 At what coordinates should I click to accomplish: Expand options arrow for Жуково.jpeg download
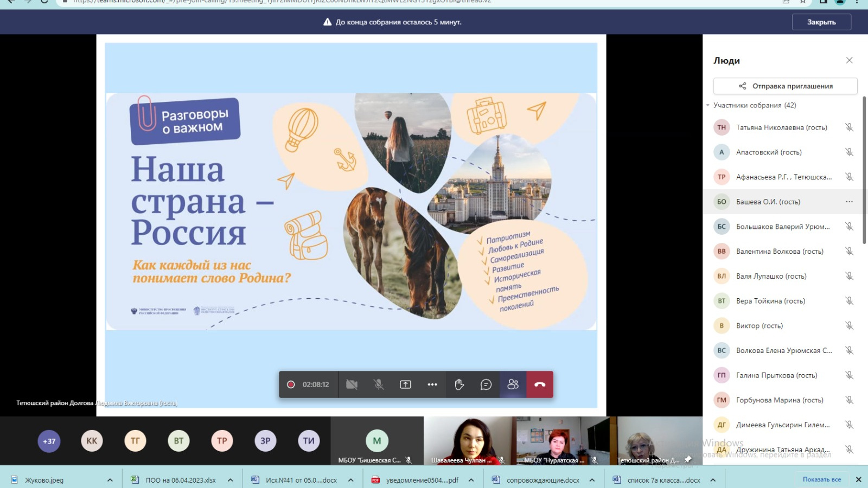click(110, 480)
